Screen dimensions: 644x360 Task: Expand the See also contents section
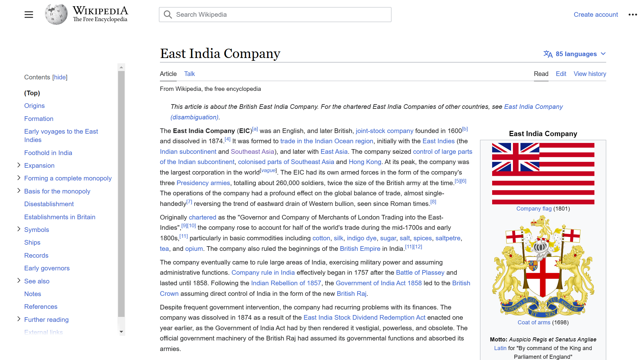tap(19, 281)
